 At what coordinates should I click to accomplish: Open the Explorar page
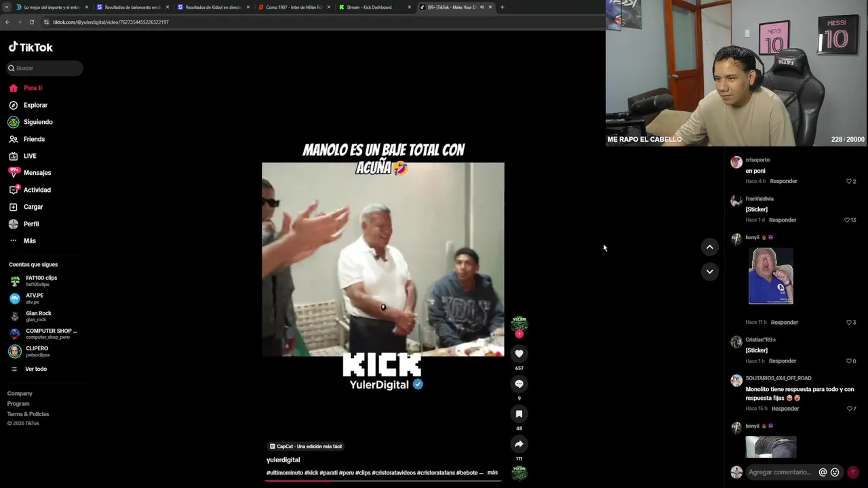[x=28, y=105]
